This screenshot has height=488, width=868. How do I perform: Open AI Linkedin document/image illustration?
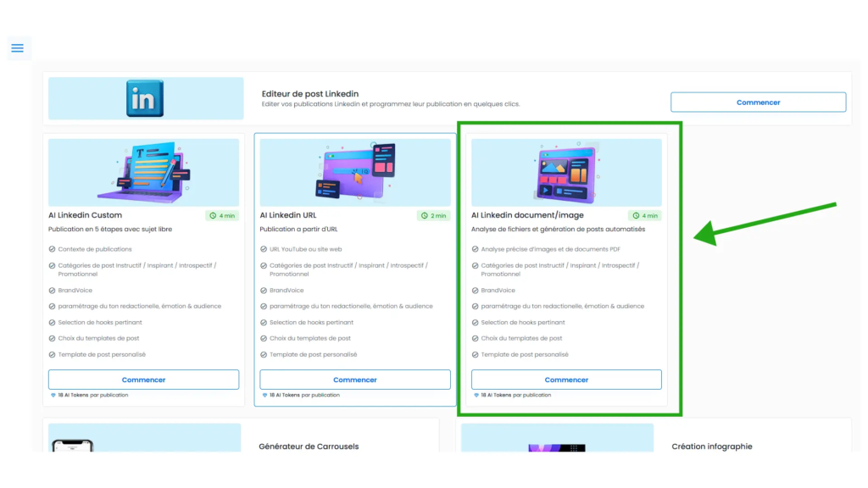click(x=566, y=172)
